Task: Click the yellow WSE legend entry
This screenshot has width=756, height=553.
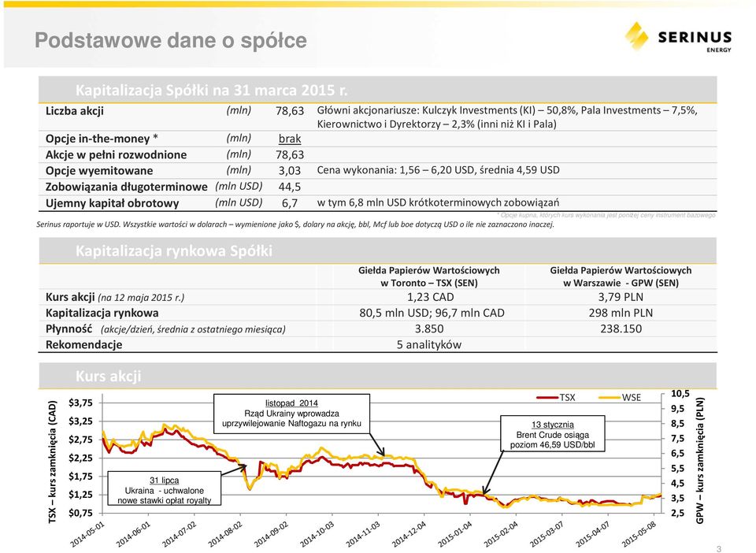Action: click(x=620, y=397)
